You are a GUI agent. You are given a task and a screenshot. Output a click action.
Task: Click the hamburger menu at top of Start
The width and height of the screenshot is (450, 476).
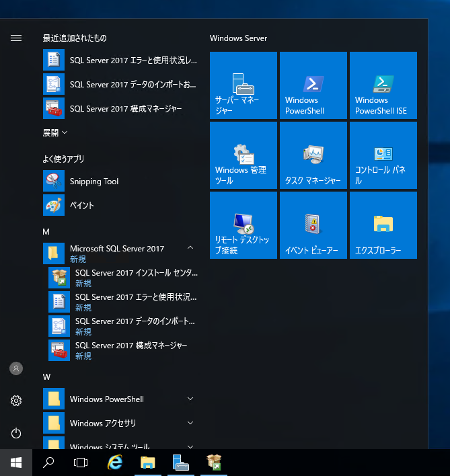click(x=16, y=38)
